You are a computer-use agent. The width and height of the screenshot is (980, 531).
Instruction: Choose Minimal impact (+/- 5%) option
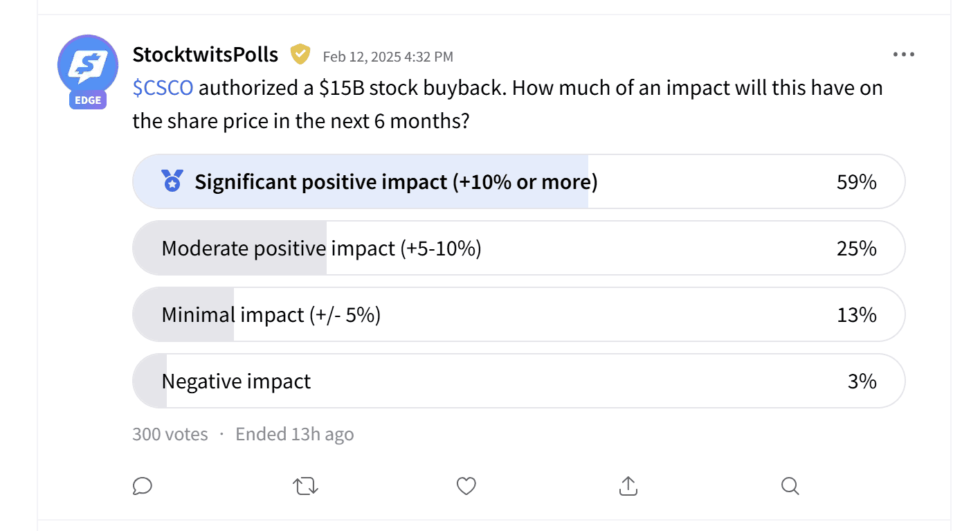(271, 315)
